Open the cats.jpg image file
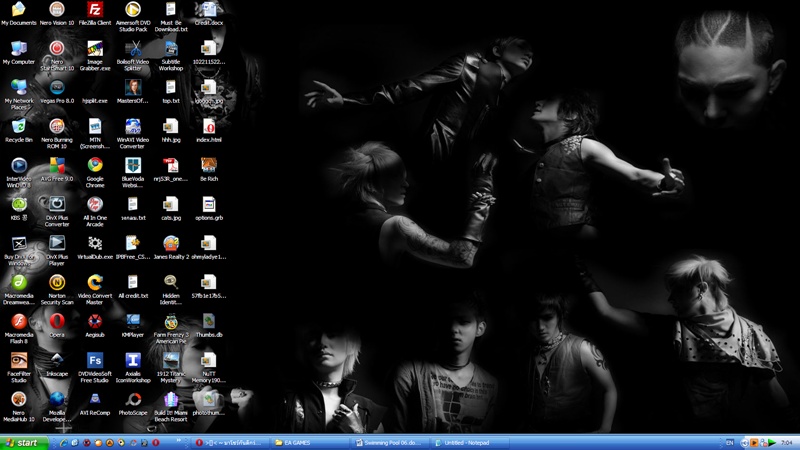 [171, 209]
